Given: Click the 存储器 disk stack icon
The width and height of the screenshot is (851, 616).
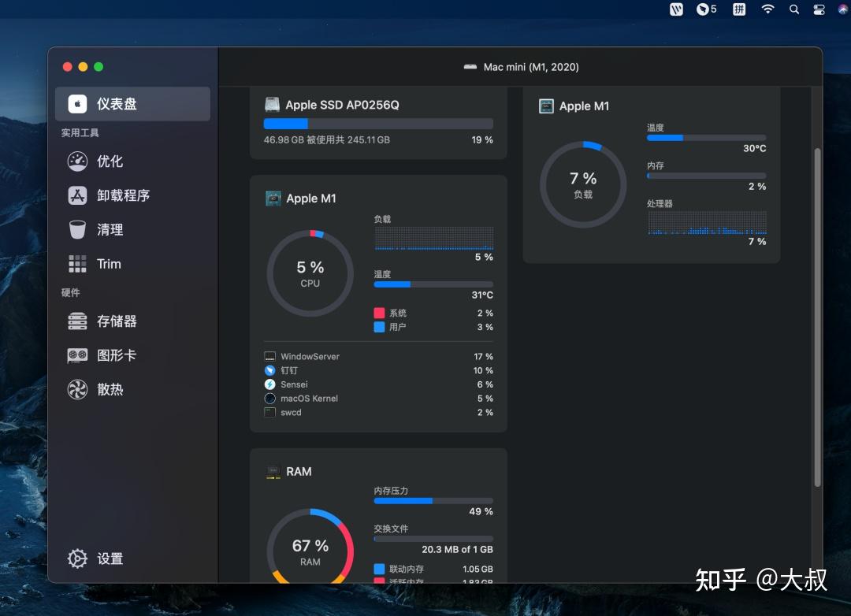Looking at the screenshot, I should tap(77, 321).
